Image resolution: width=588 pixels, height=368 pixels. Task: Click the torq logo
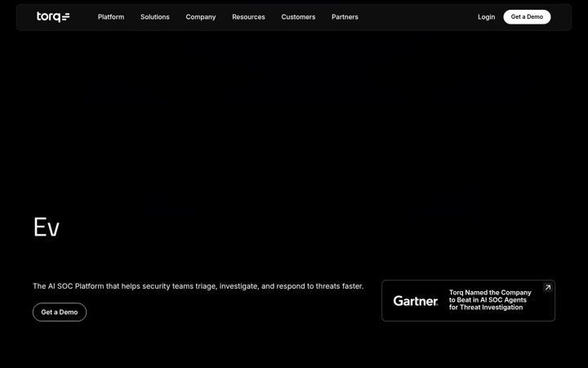tap(53, 17)
